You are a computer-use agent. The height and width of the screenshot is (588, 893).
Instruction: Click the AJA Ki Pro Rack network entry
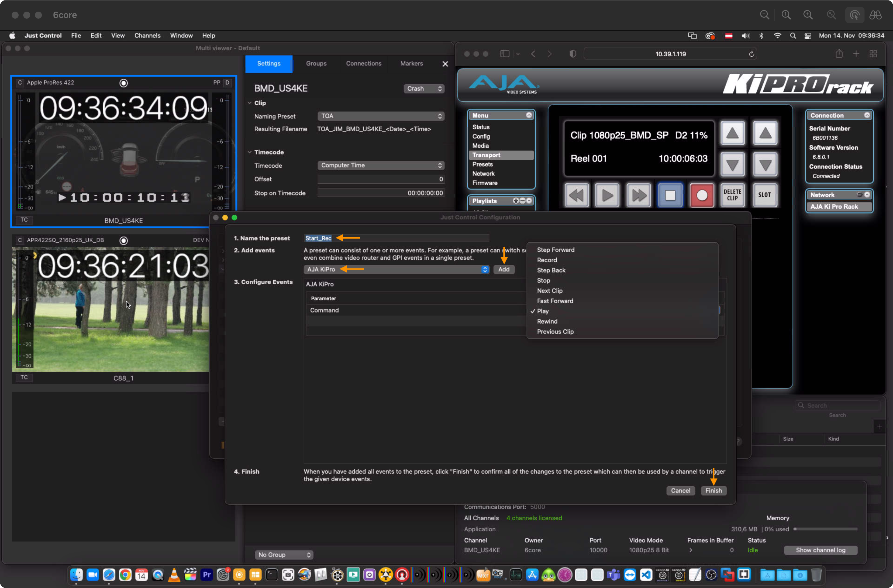click(839, 207)
